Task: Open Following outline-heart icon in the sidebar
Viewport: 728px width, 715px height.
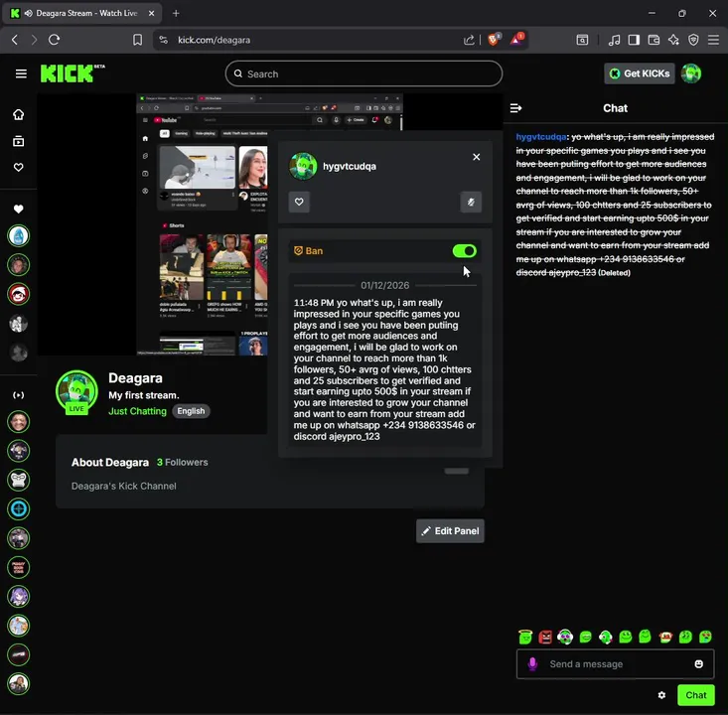Action: (x=19, y=167)
